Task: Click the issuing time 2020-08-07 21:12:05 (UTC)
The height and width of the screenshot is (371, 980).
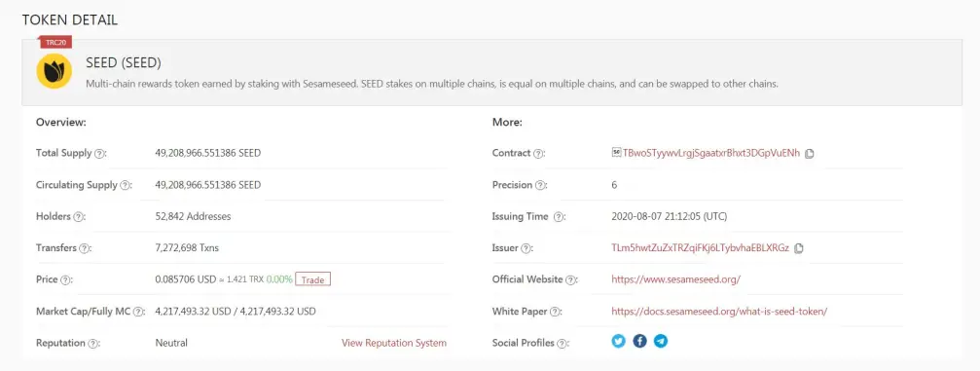Action: (x=670, y=216)
